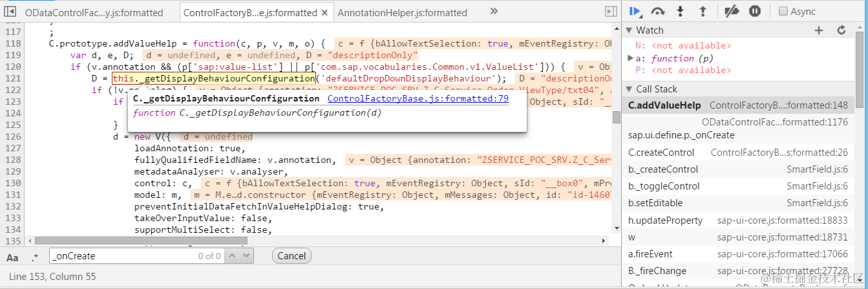
Task: Click ODataControlFac...formatted:1176 source location
Action: pyautogui.click(x=775, y=122)
